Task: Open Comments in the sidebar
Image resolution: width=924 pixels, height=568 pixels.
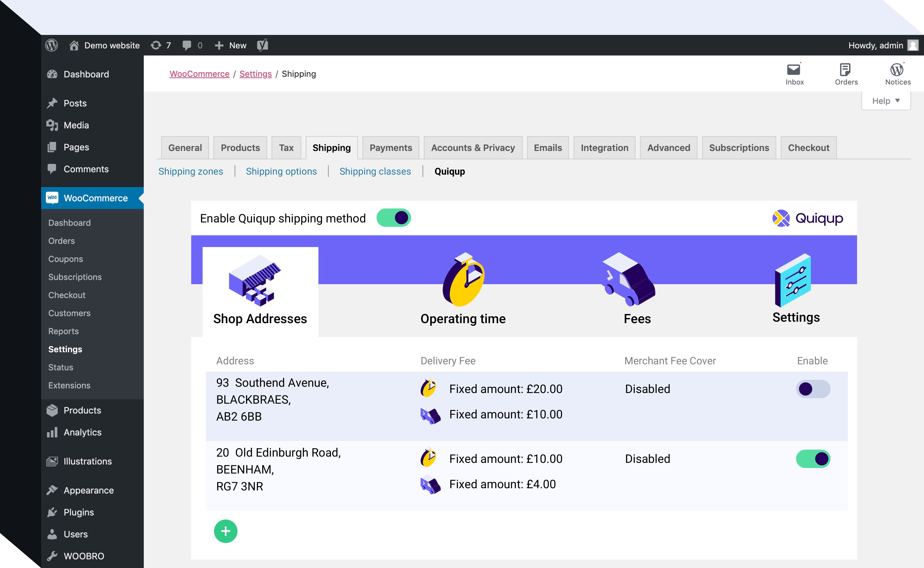Action: pos(92,169)
